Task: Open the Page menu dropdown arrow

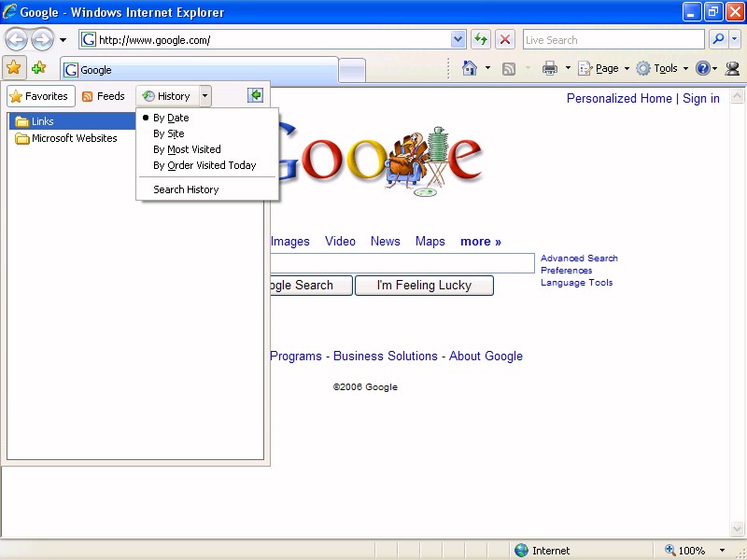Action: [627, 68]
